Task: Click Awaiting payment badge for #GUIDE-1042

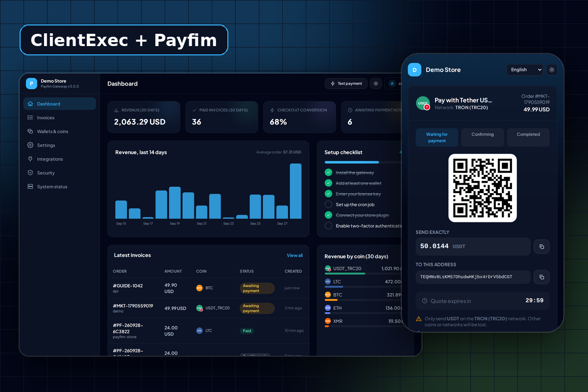Action: [x=257, y=288]
